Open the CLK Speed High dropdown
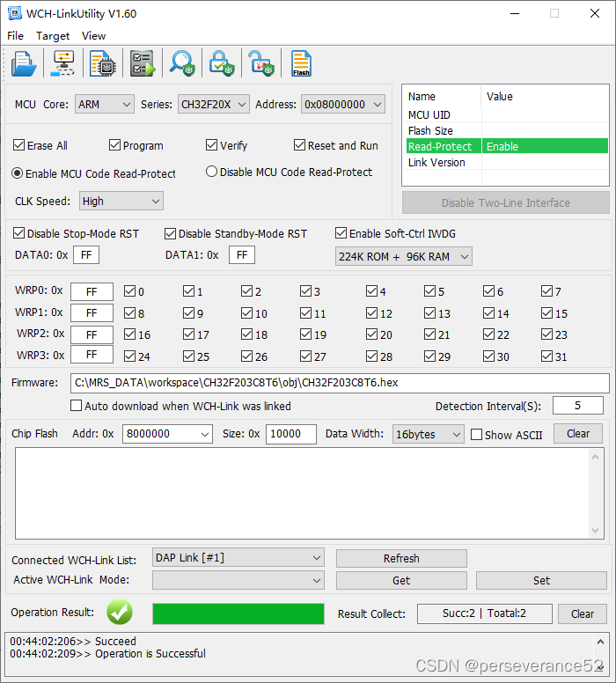Viewport: 616px width, 683px height. (121, 202)
